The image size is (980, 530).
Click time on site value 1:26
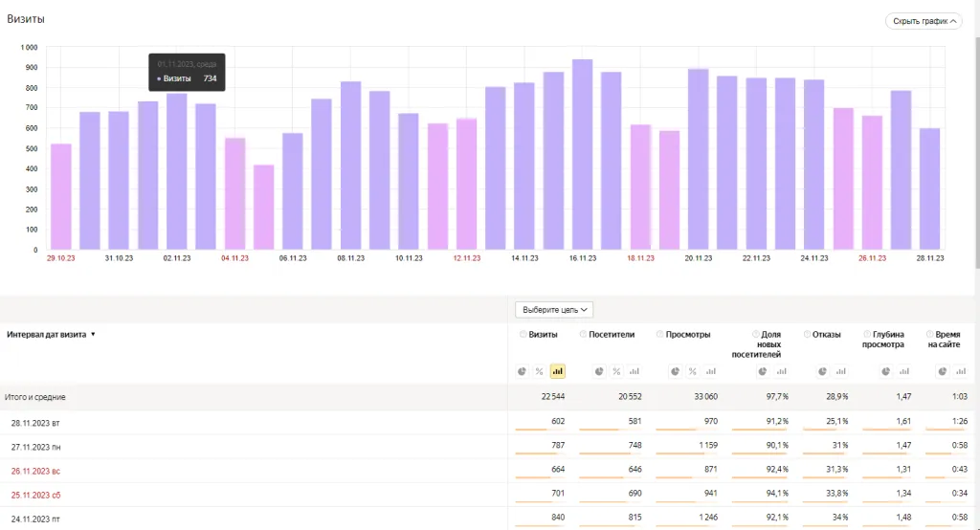pyautogui.click(x=959, y=421)
